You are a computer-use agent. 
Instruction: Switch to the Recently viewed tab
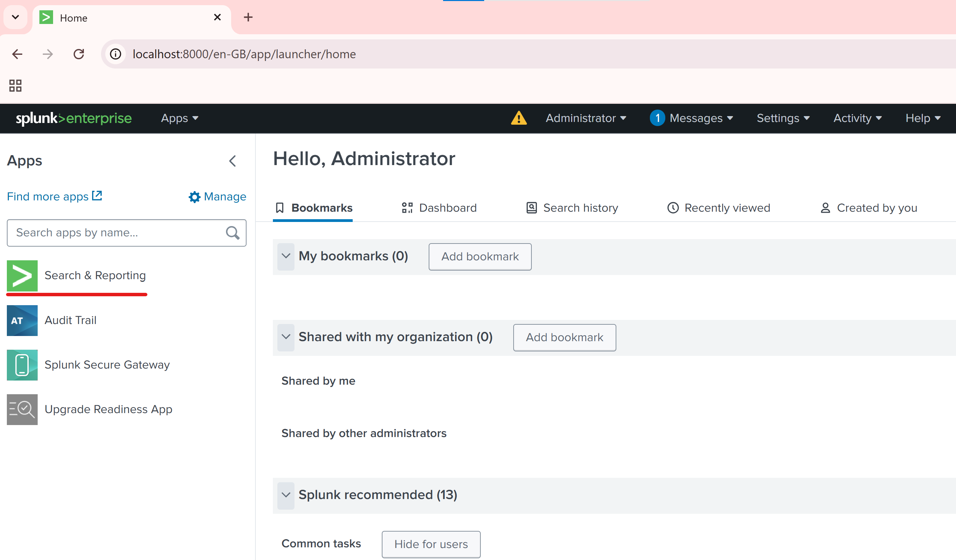(x=718, y=208)
